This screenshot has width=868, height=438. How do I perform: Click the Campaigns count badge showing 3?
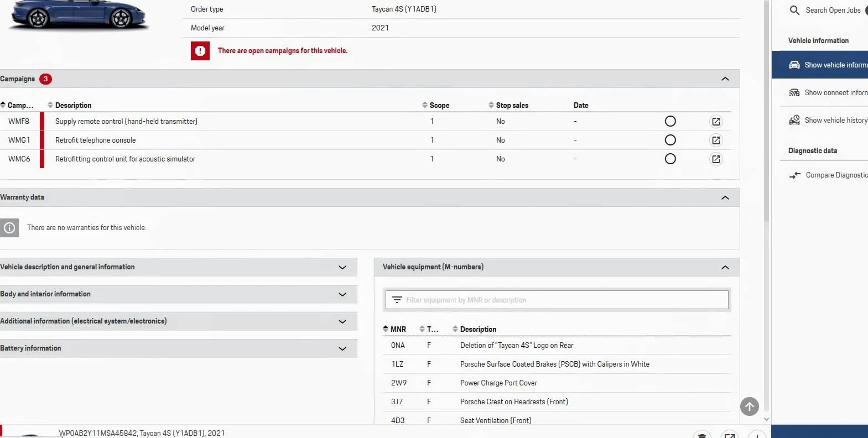pos(45,79)
